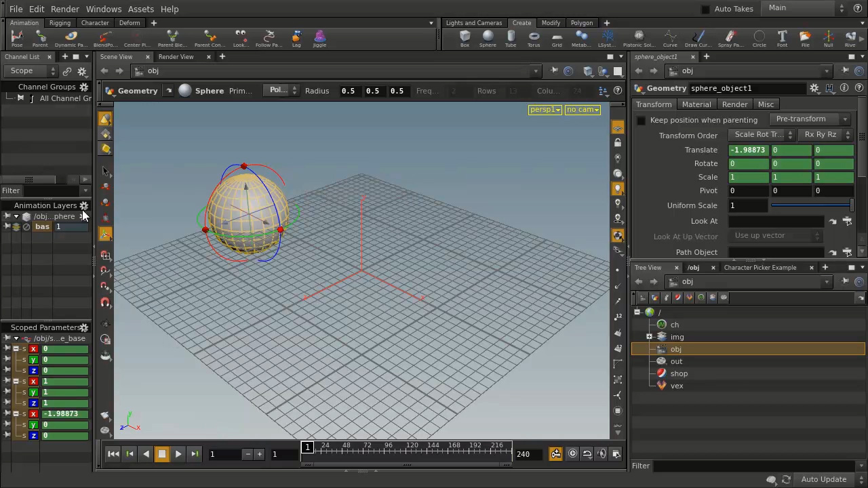868x488 pixels.
Task: Select the Parent Blend shelf tool
Action: [172, 39]
